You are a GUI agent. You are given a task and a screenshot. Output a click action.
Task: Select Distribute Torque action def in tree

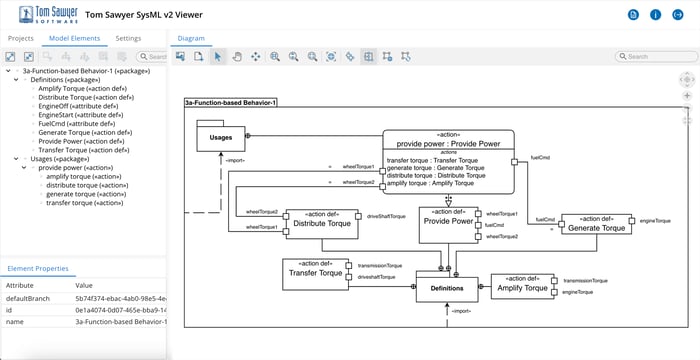(86, 97)
